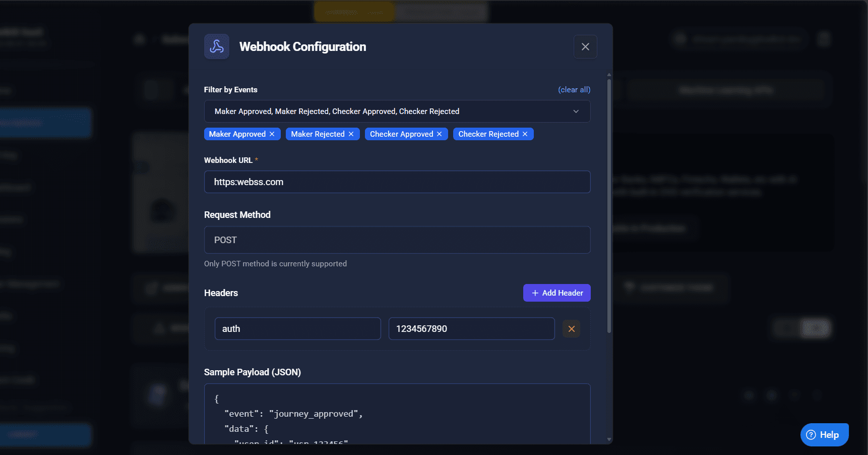The image size is (868, 455).
Task: Remove the Maker Approved tag
Action: pos(272,134)
